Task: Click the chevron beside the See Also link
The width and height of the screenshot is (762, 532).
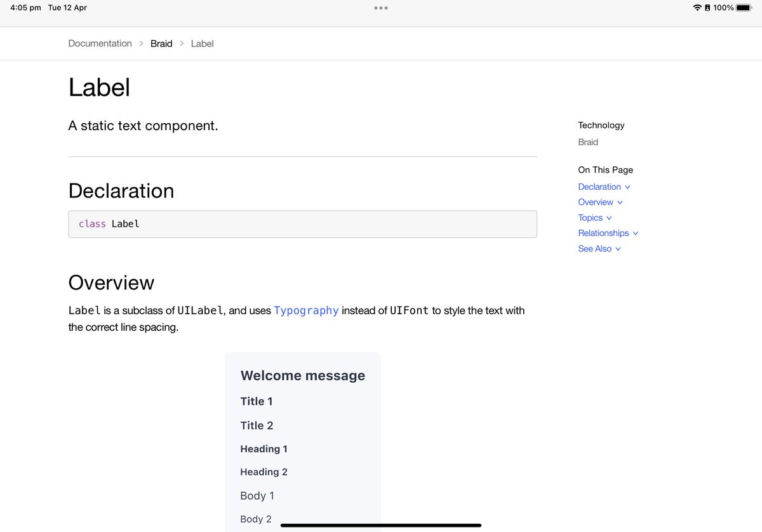Action: coord(618,249)
